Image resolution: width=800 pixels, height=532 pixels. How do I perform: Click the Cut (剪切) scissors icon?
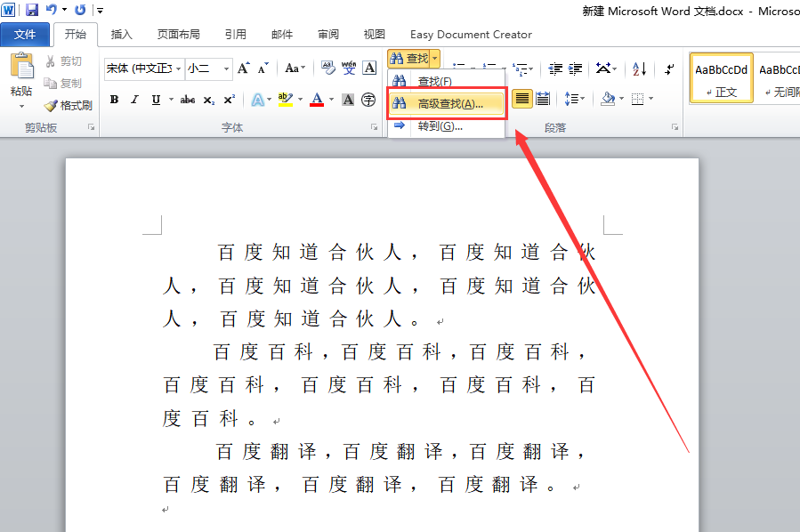[50, 61]
